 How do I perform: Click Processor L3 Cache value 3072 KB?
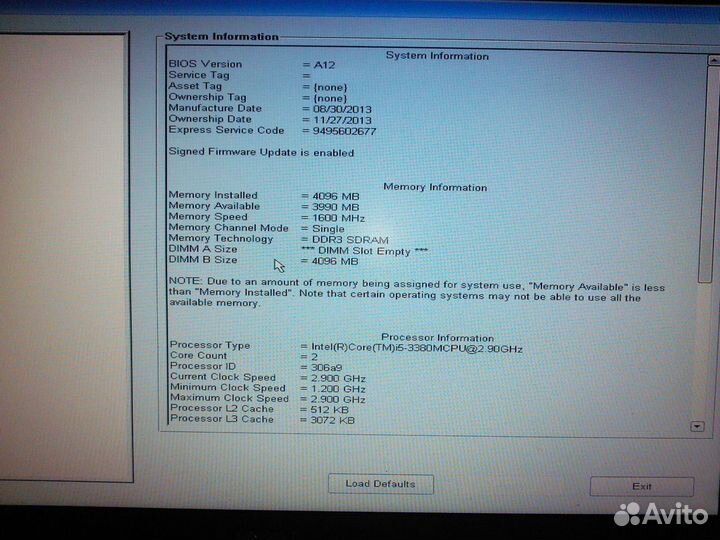[332, 420]
